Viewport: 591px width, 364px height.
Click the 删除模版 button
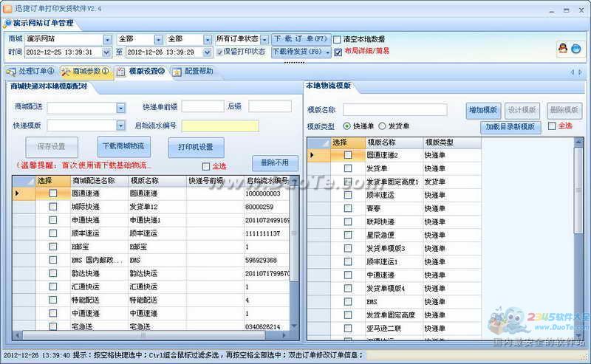tap(564, 110)
